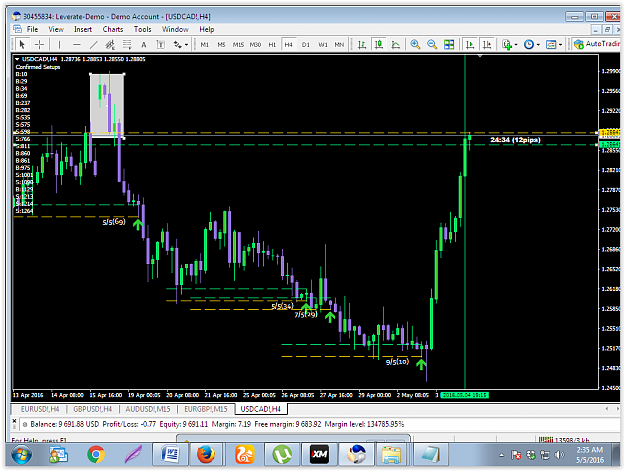This screenshot has height=471, width=625.
Task: Switch chart to H1 timeframe
Action: point(272,45)
